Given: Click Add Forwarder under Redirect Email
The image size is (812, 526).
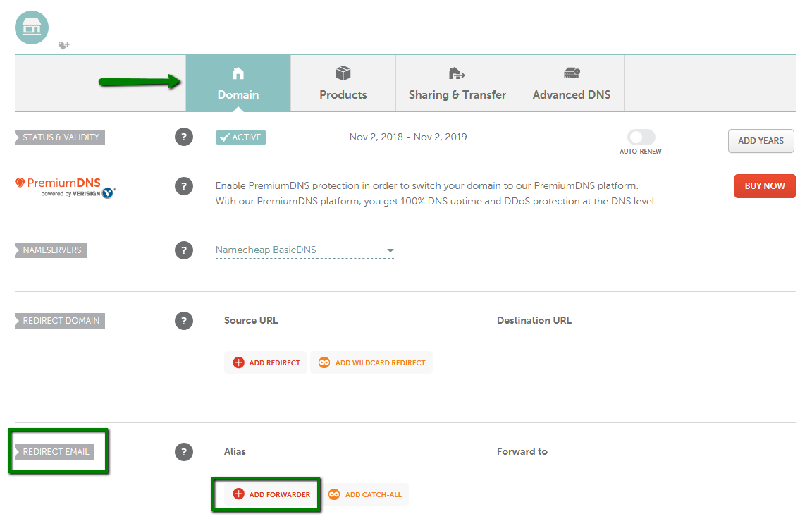Looking at the screenshot, I should coord(271,494).
